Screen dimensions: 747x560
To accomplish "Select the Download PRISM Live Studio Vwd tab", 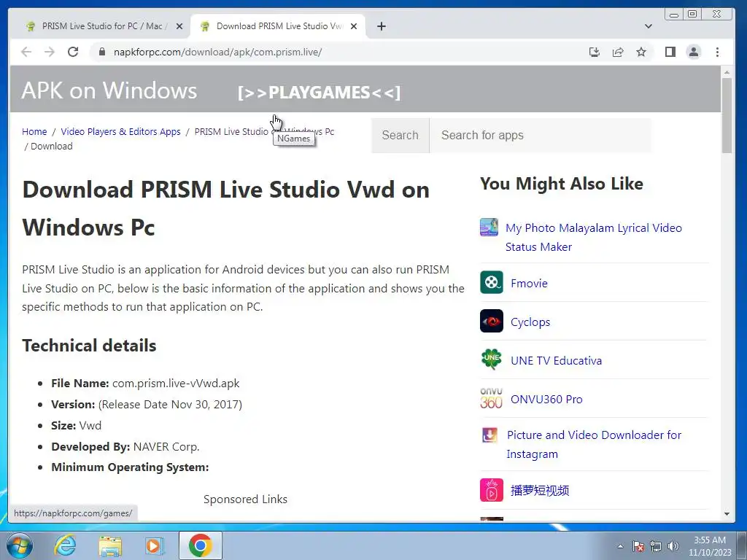I will (279, 26).
